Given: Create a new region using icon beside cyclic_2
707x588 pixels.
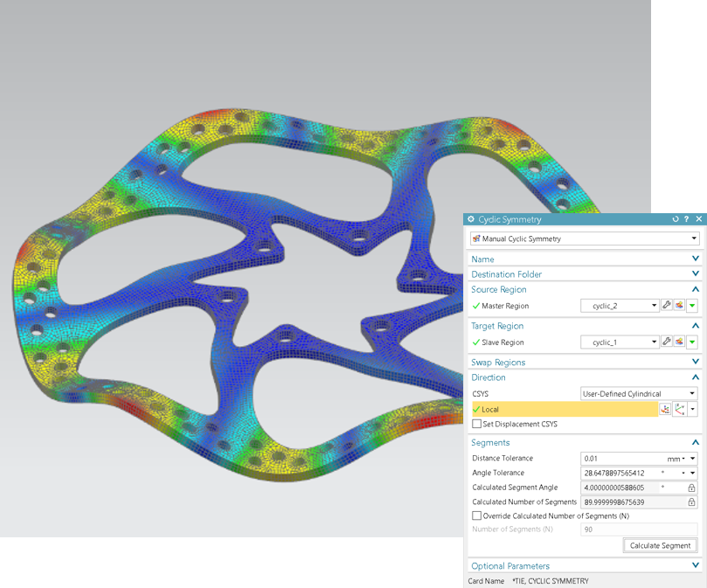Looking at the screenshot, I should pos(680,306).
